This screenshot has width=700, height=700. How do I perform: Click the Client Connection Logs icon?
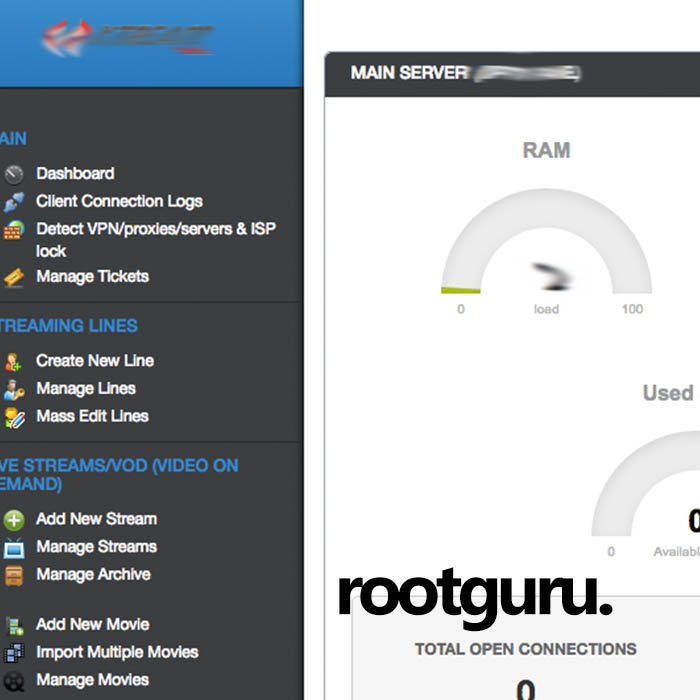pyautogui.click(x=14, y=202)
